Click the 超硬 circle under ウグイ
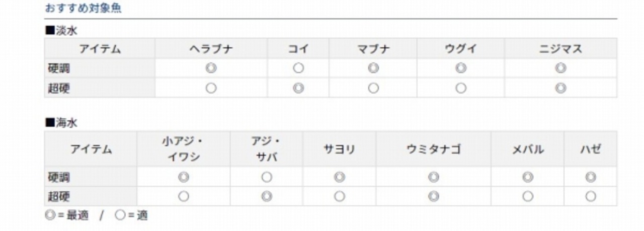 (x=461, y=89)
